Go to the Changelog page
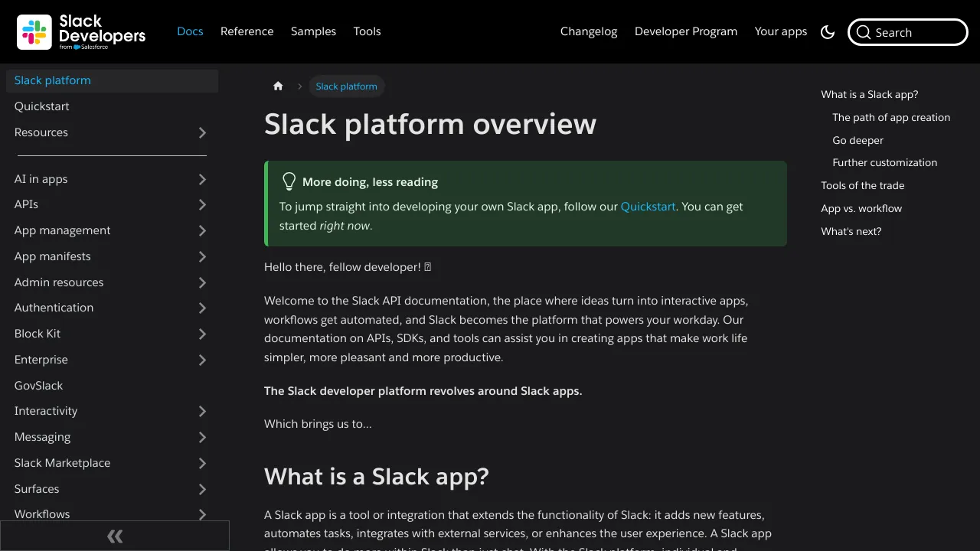 click(589, 31)
